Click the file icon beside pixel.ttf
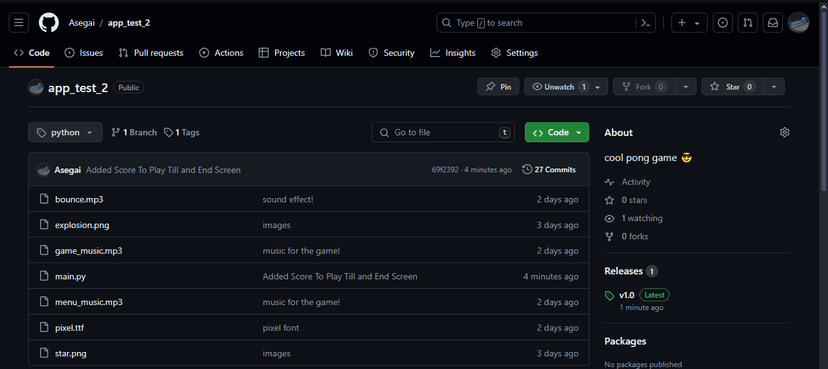The height and width of the screenshot is (369, 828). point(44,328)
